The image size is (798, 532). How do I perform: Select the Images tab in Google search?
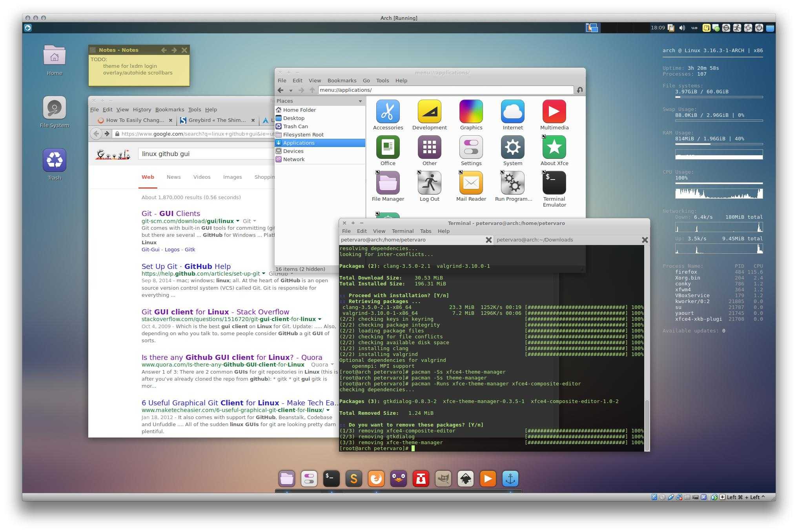point(232,177)
